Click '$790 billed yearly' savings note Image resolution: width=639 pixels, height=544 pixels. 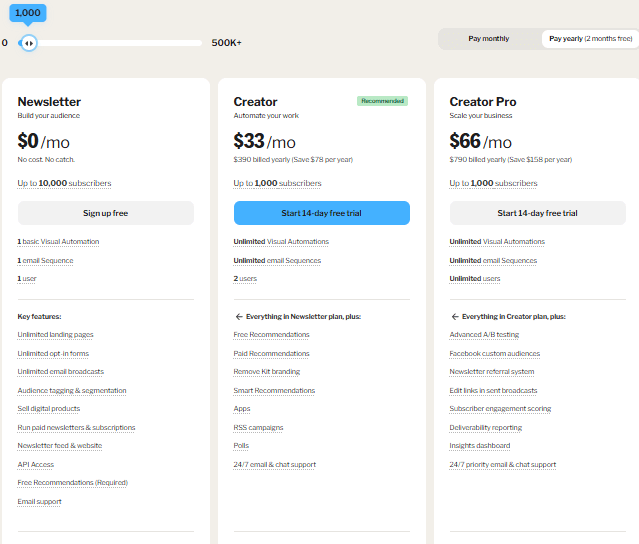(511, 160)
